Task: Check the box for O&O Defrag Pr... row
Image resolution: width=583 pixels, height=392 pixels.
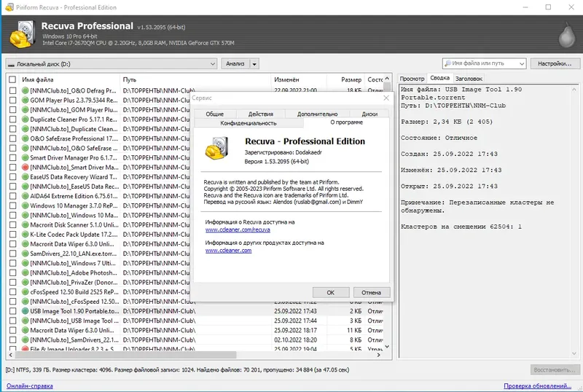Action: point(12,90)
